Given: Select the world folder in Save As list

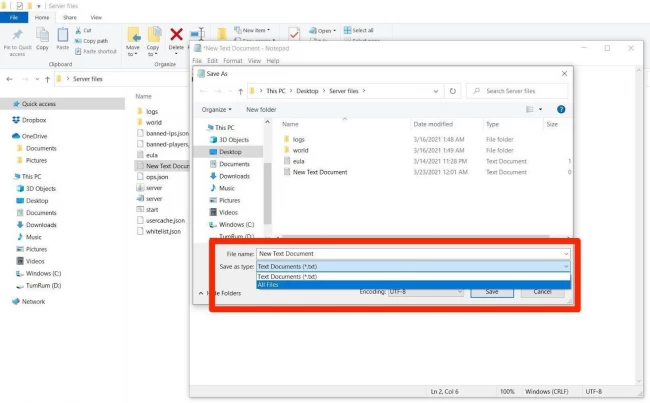Looking at the screenshot, I should (x=300, y=150).
